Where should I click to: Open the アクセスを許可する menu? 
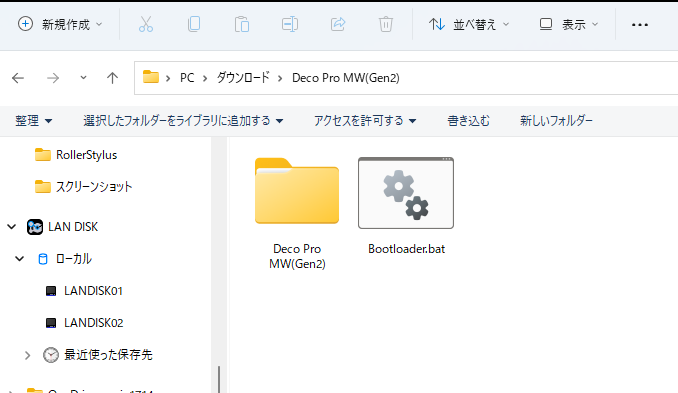click(365, 121)
